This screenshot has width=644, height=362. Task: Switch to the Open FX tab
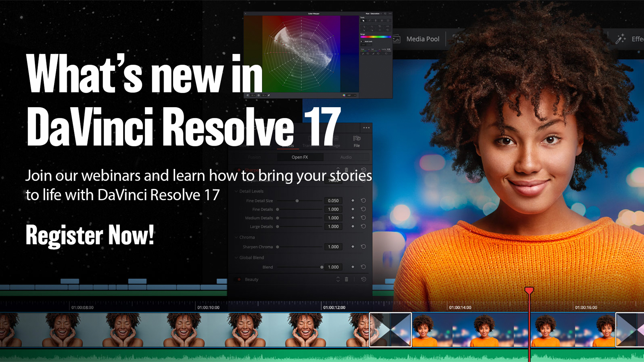(x=300, y=157)
